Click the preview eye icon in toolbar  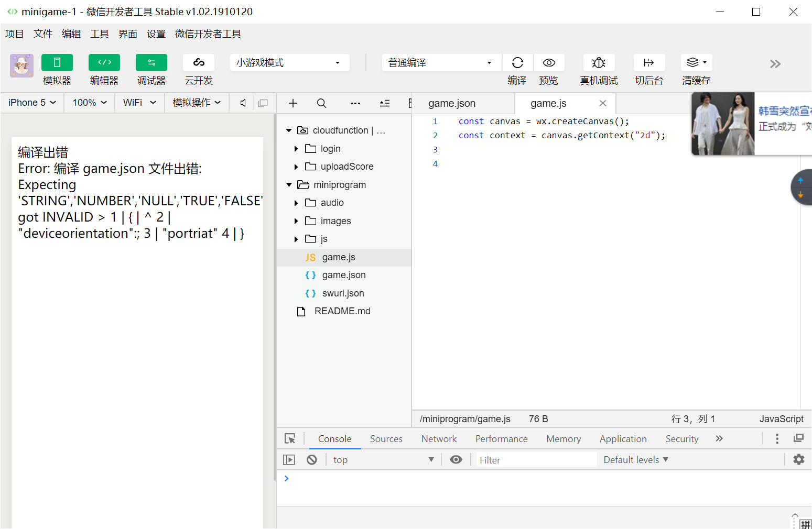point(549,63)
